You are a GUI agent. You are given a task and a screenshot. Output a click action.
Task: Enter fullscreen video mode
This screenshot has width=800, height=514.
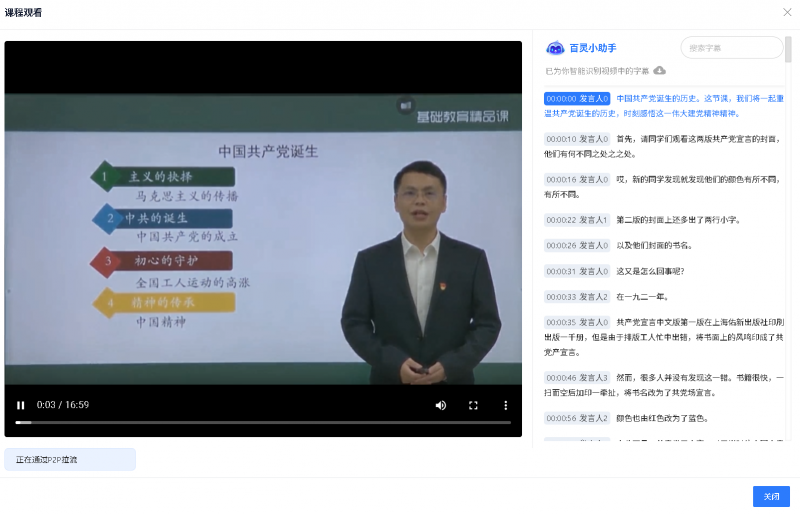(x=473, y=405)
